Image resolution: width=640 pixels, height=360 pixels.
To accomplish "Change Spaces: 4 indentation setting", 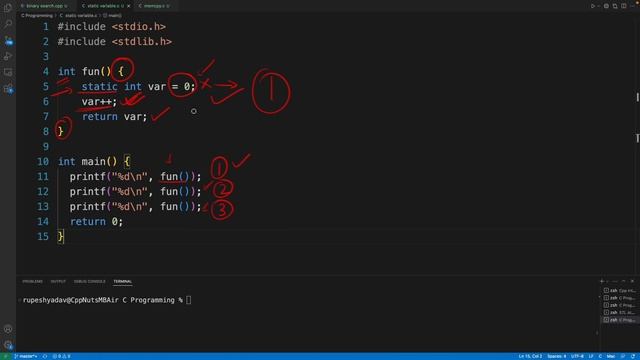I will pyautogui.click(x=557, y=356).
